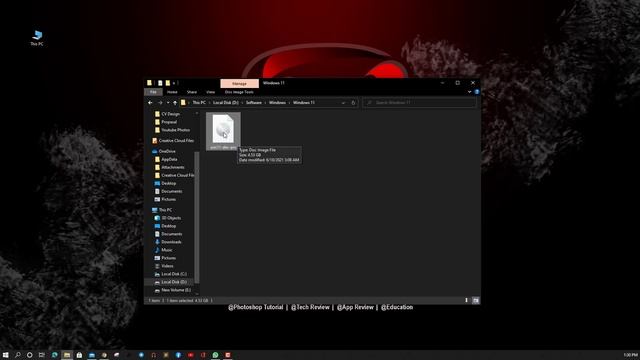The image size is (640, 360).
Task: Switch to the Home ribbon tab
Action: tap(172, 92)
